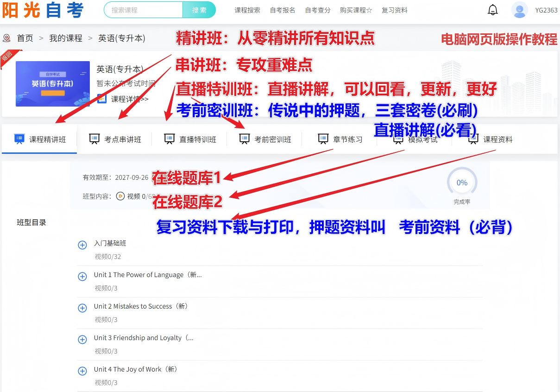Click the 首页 location pin icon
Image resolution: width=560 pixels, height=392 pixels.
click(x=7, y=38)
